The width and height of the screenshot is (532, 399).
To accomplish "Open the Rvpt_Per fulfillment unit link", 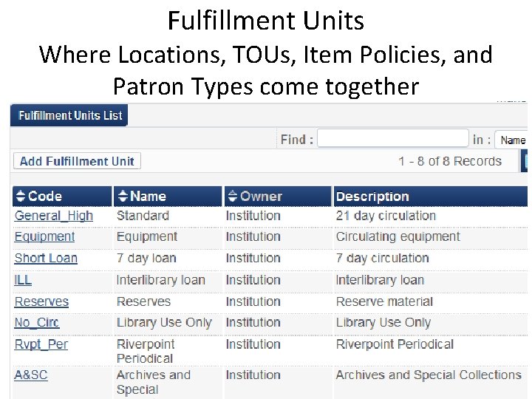I will (41, 344).
